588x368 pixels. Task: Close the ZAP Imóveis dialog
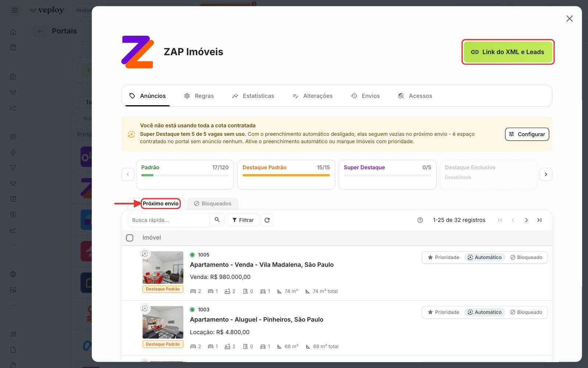pyautogui.click(x=570, y=18)
